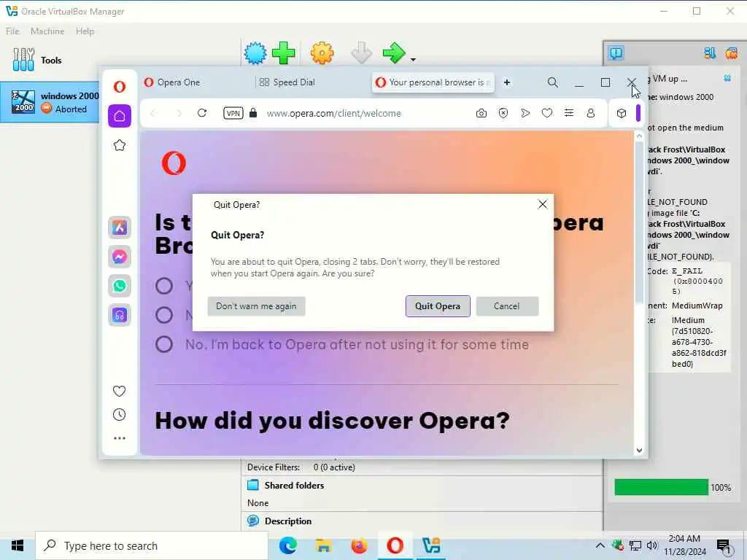The image size is (747, 560).
Task: Open File Explorer from taskbar
Action: click(x=323, y=545)
